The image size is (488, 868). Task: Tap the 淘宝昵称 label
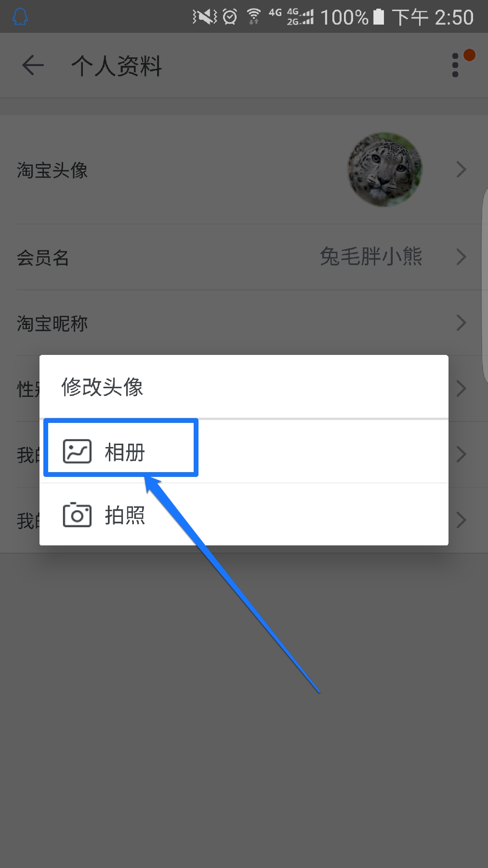[x=52, y=323]
